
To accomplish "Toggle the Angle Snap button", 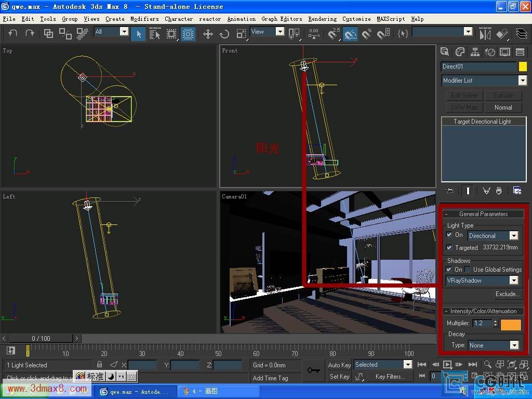I will tap(350, 34).
